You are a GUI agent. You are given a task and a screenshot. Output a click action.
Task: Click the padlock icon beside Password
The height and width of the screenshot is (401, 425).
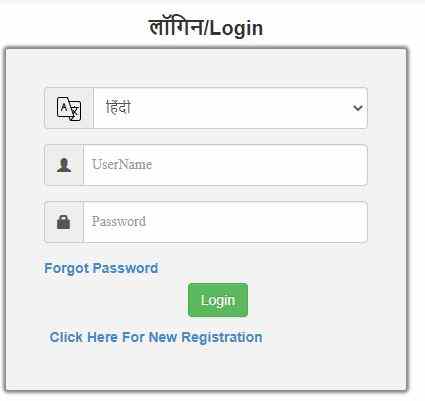pyautogui.click(x=64, y=222)
